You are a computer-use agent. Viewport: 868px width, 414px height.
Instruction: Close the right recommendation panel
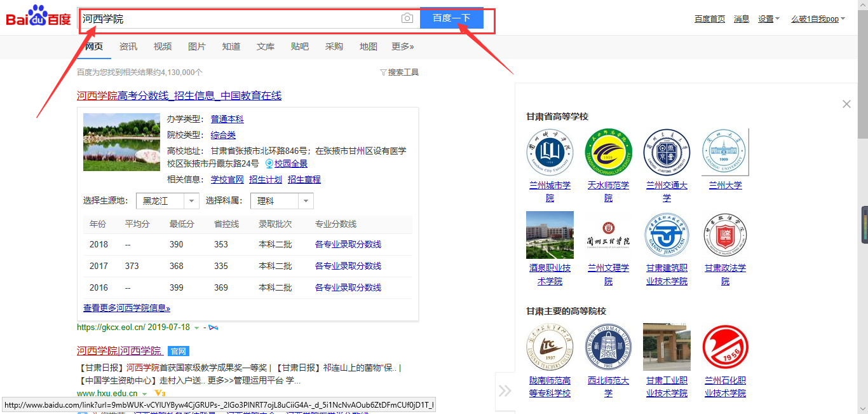pyautogui.click(x=846, y=104)
